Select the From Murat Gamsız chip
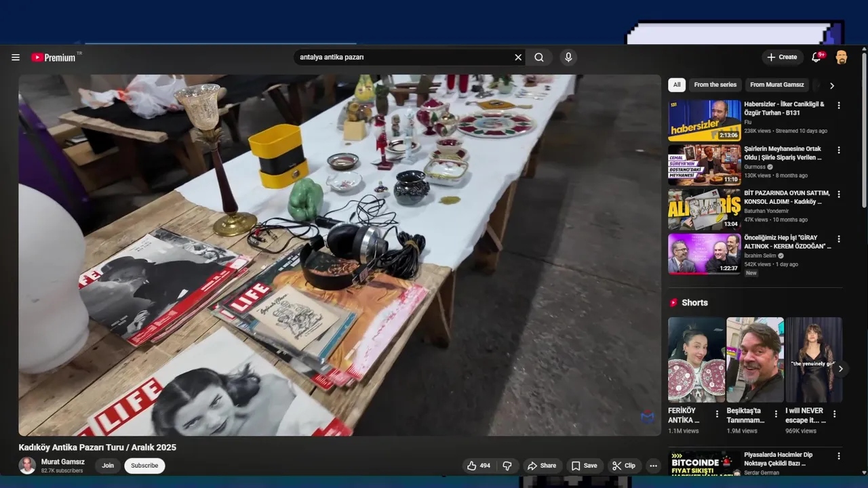The height and width of the screenshot is (488, 868). click(x=777, y=85)
